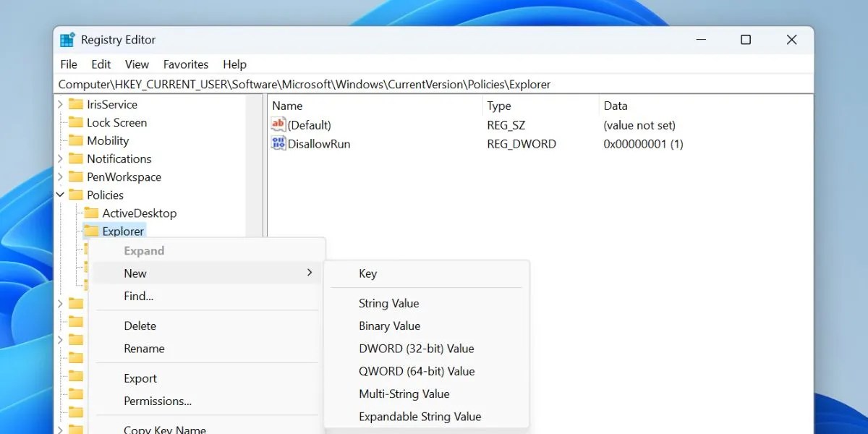
Task: Select DWORD (32-bit) Value from the submenu
Action: click(x=416, y=348)
